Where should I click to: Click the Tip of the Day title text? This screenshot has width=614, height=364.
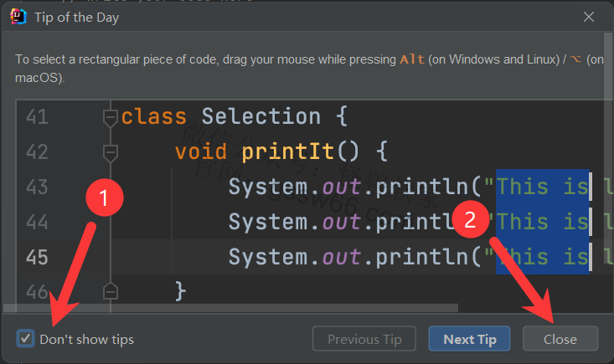(75, 17)
